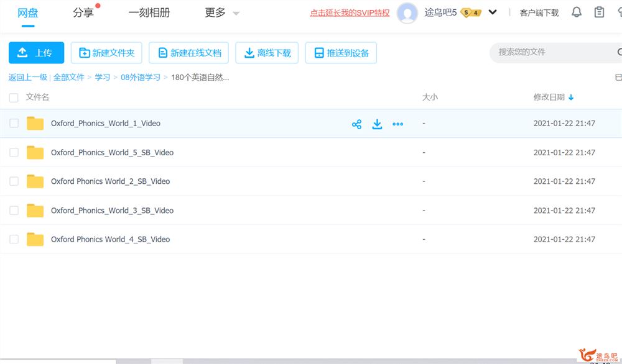The height and width of the screenshot is (364, 622).
Task: Go to 学习 breadcrumb
Action: (x=103, y=77)
